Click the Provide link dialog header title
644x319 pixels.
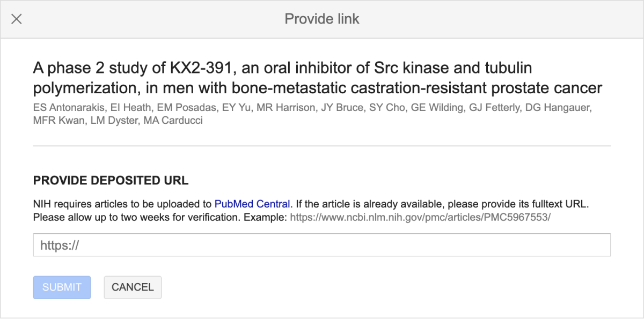[322, 19]
